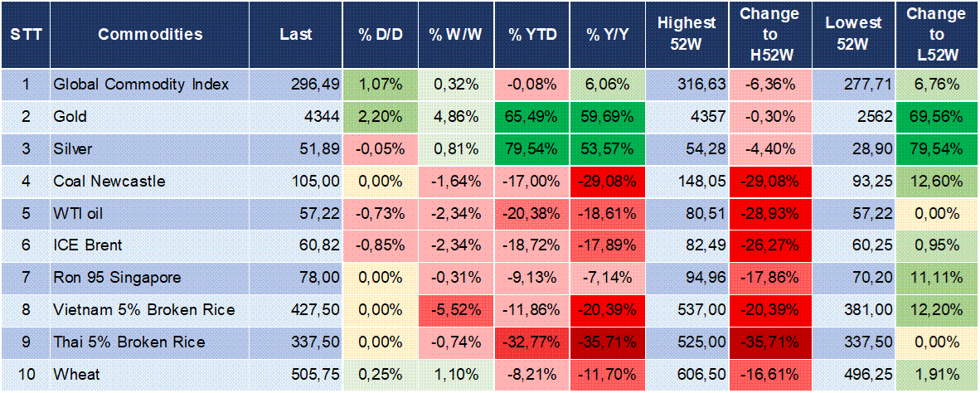Select Gold's 69,56% Change to L52W cell
Screen dimensions: 980x393
935,117
